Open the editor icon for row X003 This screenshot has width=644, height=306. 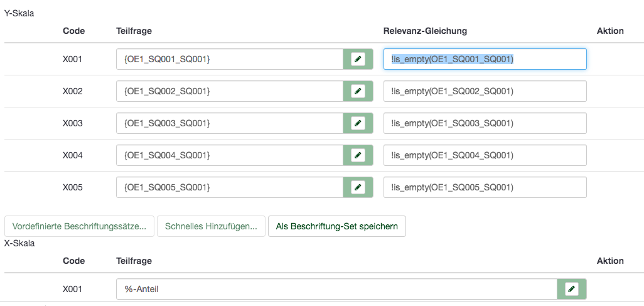(x=358, y=123)
